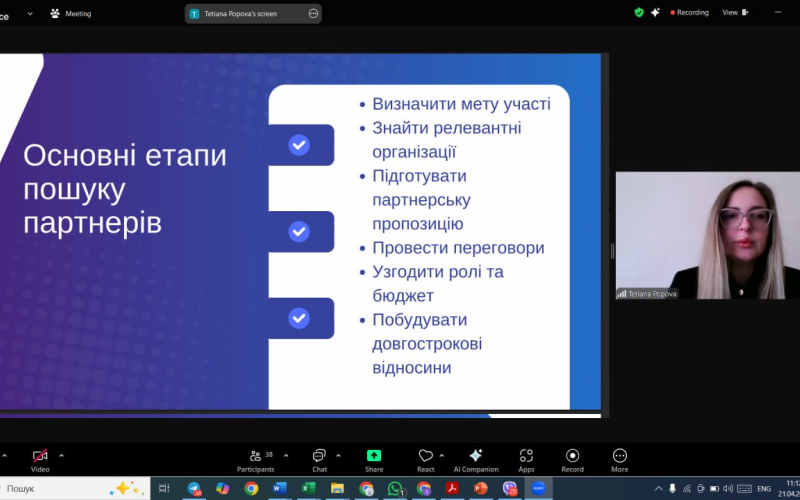Image resolution: width=800 pixels, height=500 pixels.
Task: Click the Пошук taskbar search field
Action: click(74, 488)
